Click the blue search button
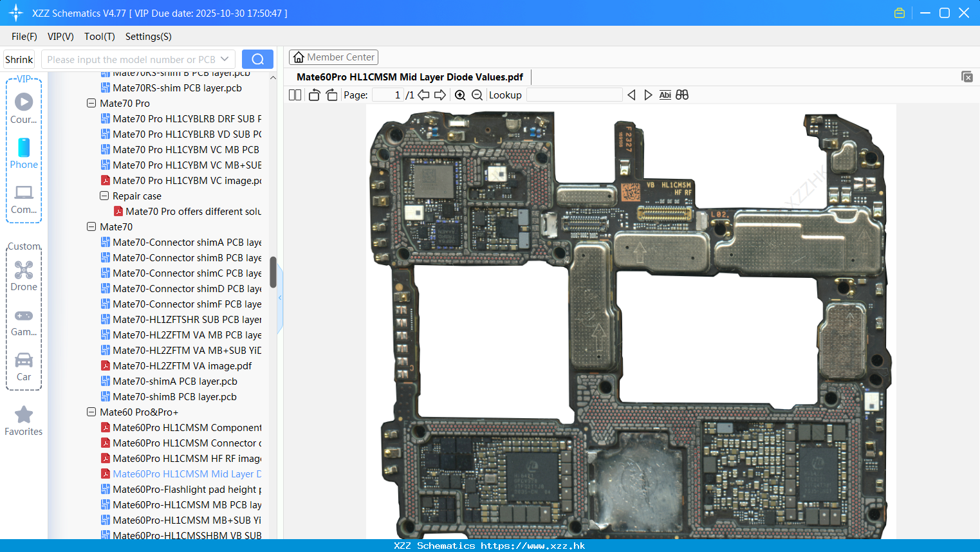 point(257,59)
